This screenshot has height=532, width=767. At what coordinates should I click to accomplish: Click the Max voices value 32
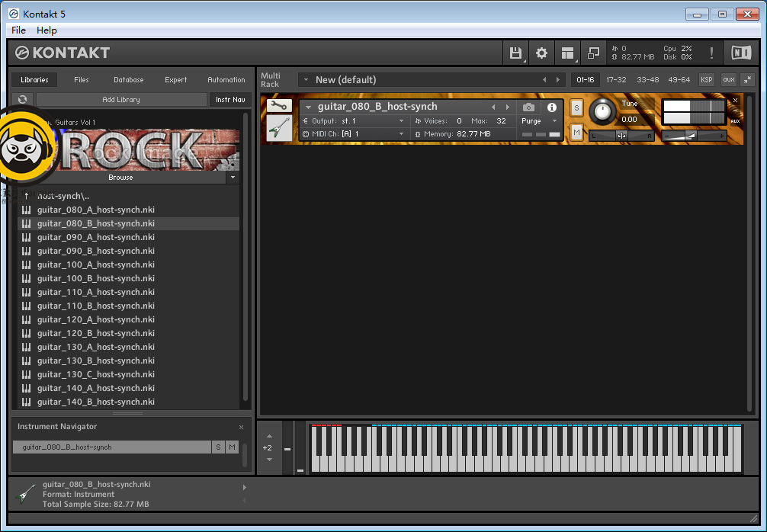(x=501, y=120)
